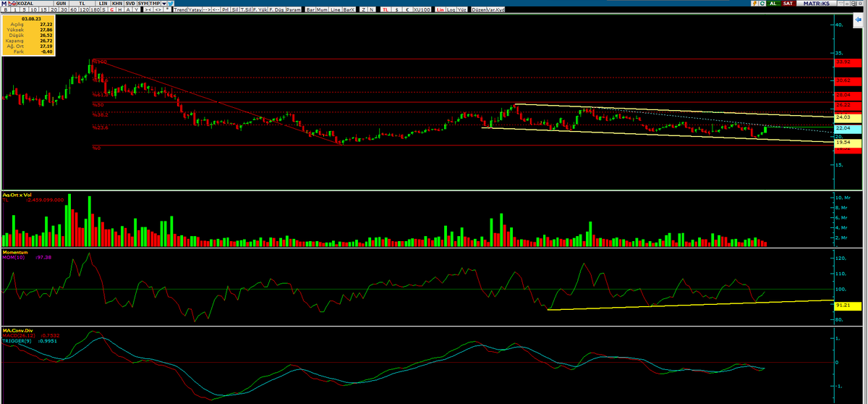
Task: Switch to BarX chart style
Action: (349, 9)
